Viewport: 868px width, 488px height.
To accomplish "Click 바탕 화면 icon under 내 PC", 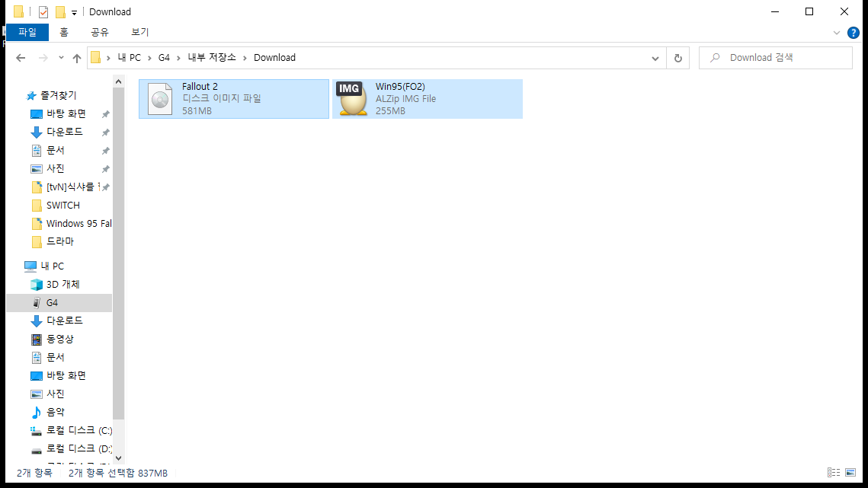I will 37,375.
